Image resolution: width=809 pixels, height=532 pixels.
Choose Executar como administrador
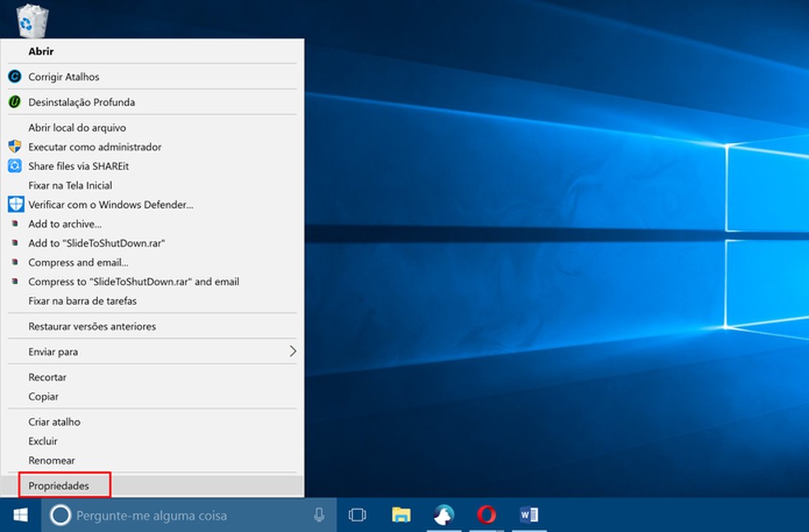pyautogui.click(x=95, y=147)
